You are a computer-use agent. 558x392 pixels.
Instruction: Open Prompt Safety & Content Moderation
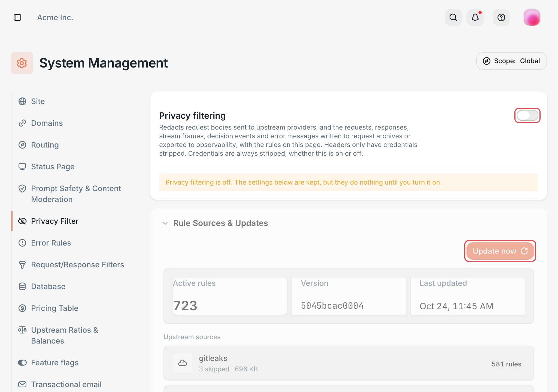76,194
